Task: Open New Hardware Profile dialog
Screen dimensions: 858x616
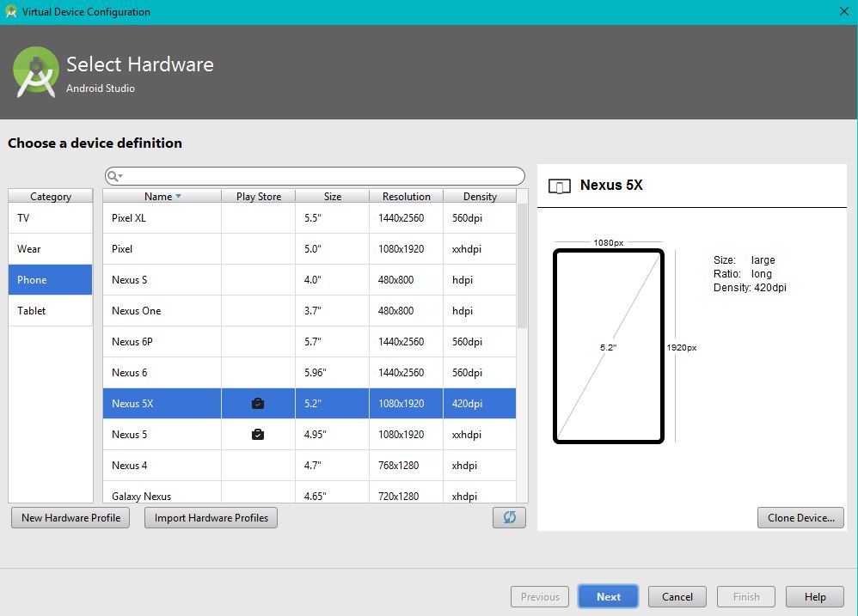Action: point(70,517)
